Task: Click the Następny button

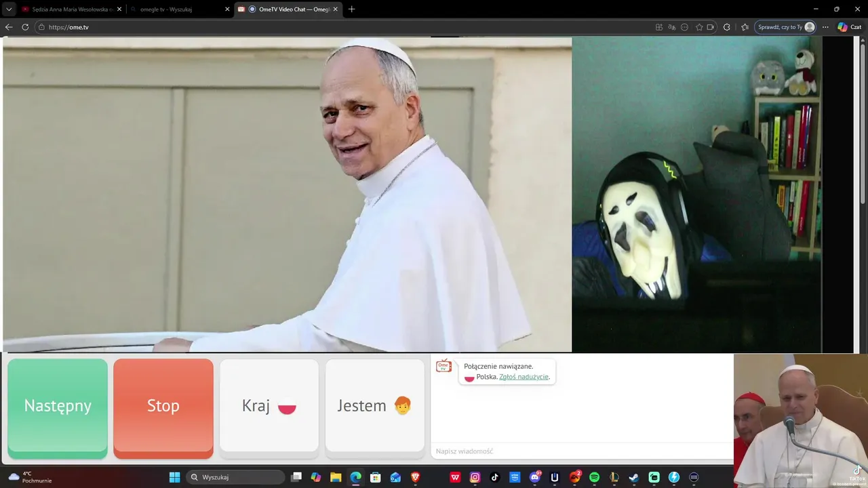Action: click(58, 407)
